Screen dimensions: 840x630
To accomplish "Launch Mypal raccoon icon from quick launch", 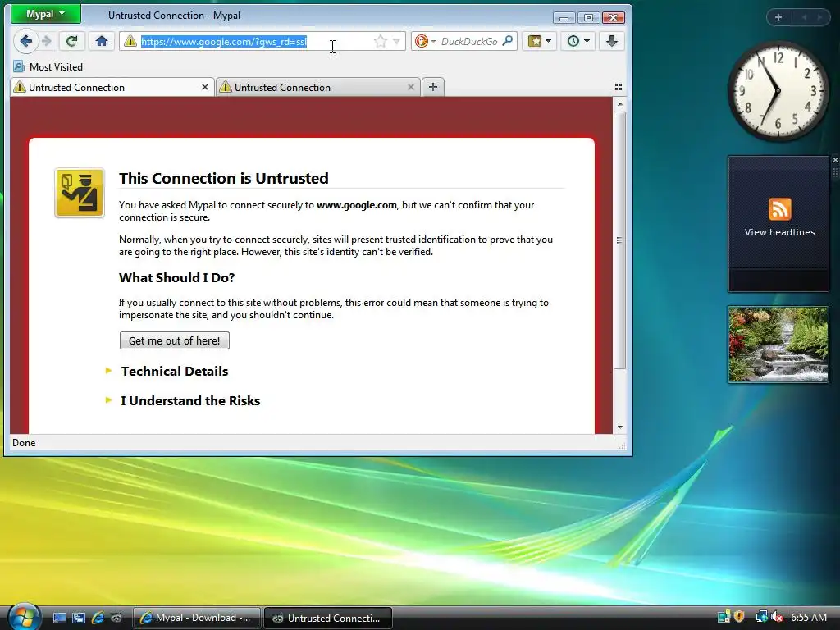I will pos(116,618).
